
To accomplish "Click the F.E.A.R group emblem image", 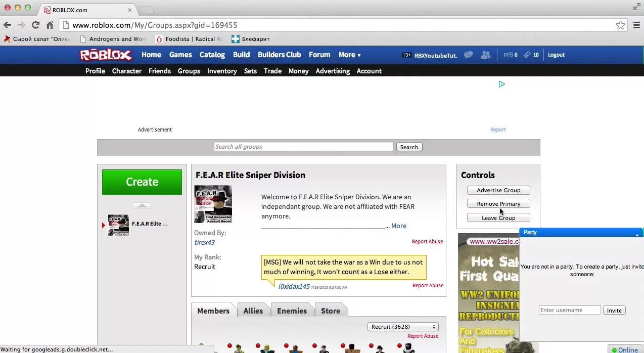I will 213,204.
